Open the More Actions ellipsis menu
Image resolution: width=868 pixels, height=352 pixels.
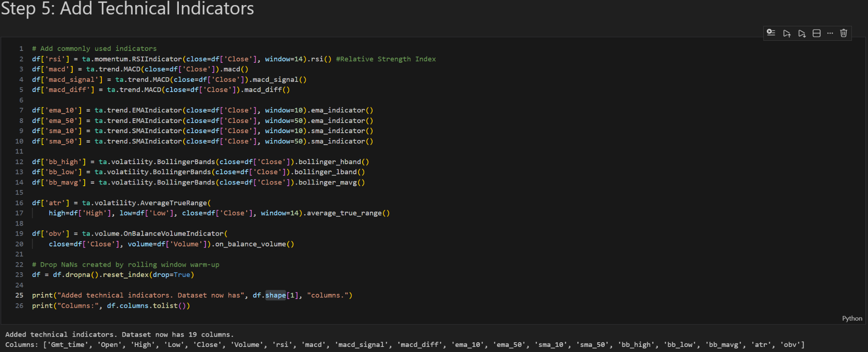(830, 33)
